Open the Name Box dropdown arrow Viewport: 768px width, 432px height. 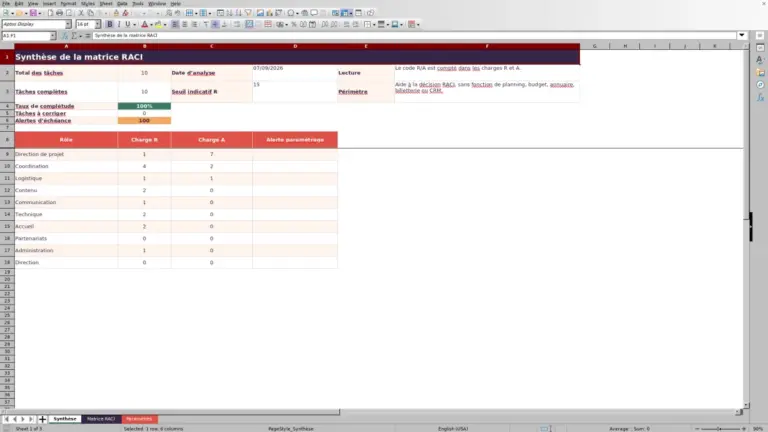(53, 36)
